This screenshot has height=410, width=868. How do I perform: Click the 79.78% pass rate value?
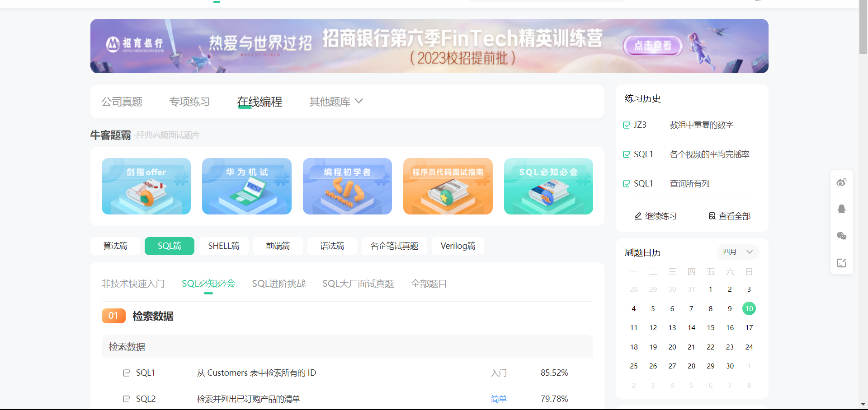tap(554, 399)
